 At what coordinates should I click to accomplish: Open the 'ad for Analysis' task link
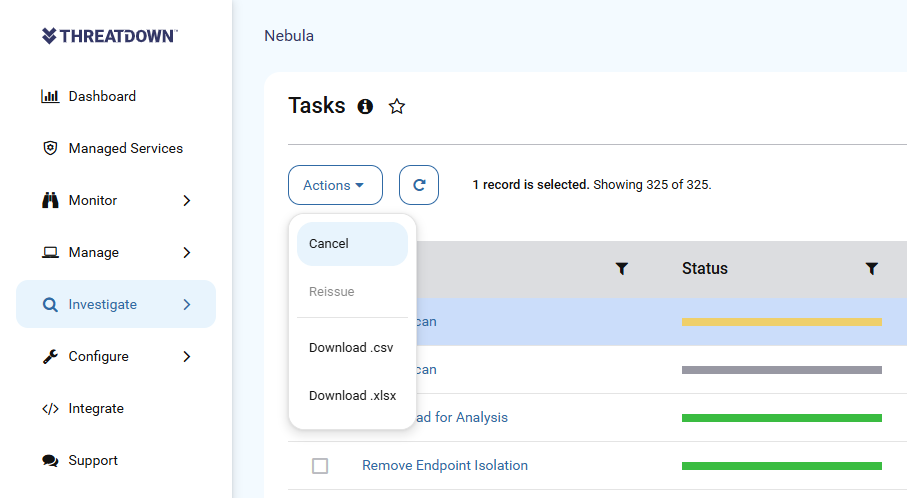pyautogui.click(x=462, y=418)
